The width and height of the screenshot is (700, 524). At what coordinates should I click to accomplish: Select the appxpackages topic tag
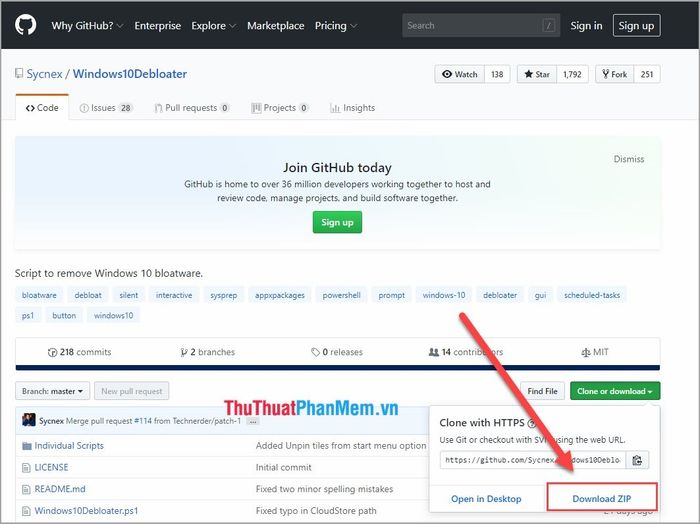[x=280, y=295]
